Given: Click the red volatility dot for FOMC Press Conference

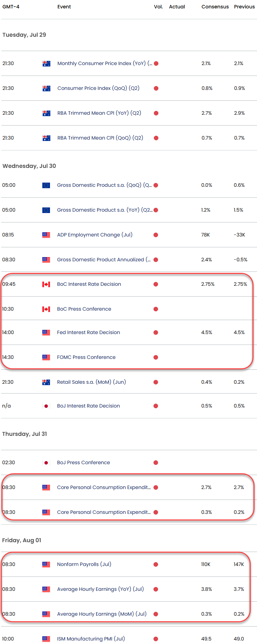Looking at the screenshot, I should pyautogui.click(x=156, y=358).
